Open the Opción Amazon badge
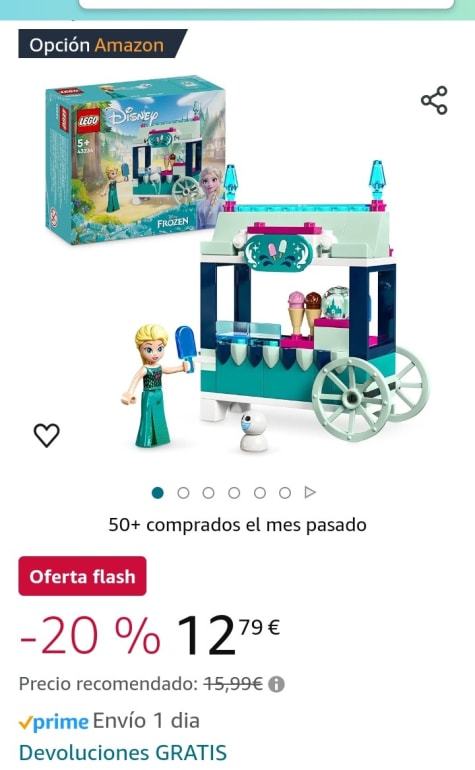475x770 pixels. pyautogui.click(x=103, y=44)
